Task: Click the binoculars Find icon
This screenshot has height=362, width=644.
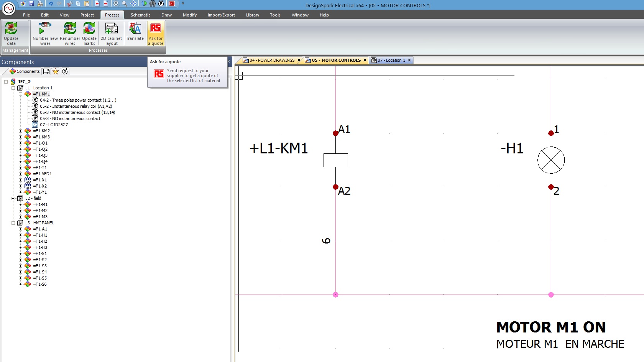Action: 153,3
